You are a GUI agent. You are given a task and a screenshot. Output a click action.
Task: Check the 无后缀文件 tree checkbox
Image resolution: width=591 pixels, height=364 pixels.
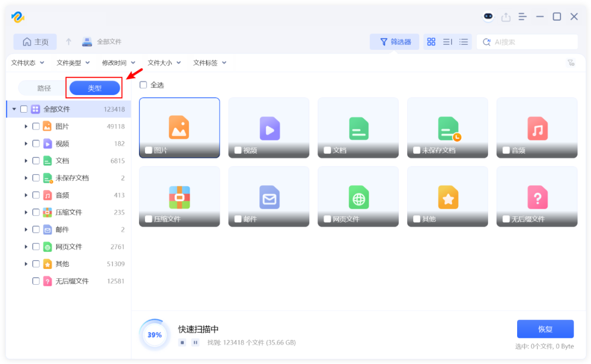point(36,281)
